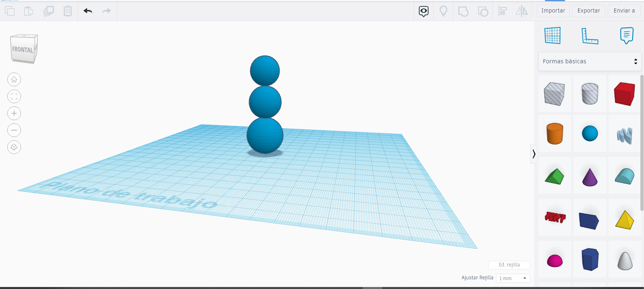Viewport: 644px width, 289px height.
Task: Select the Workplane tool icon
Action: point(552,35)
